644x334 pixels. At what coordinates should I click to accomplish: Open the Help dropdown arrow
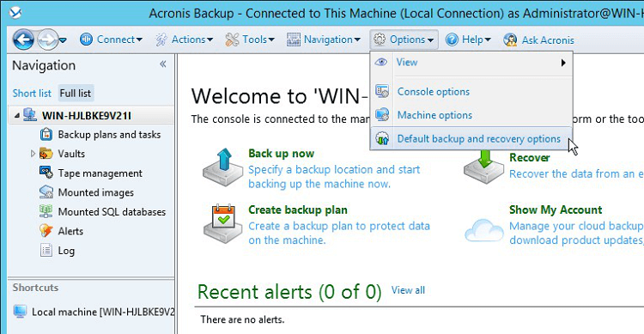(x=488, y=39)
